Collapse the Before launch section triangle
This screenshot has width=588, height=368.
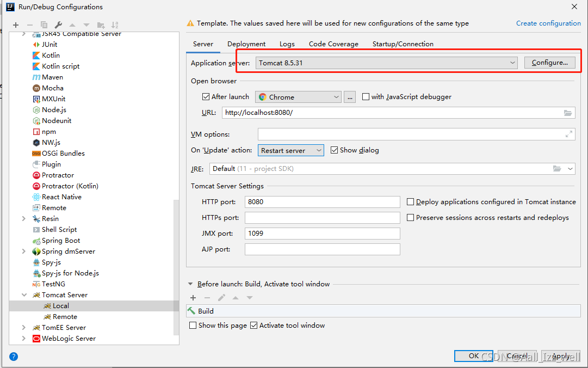tap(190, 284)
